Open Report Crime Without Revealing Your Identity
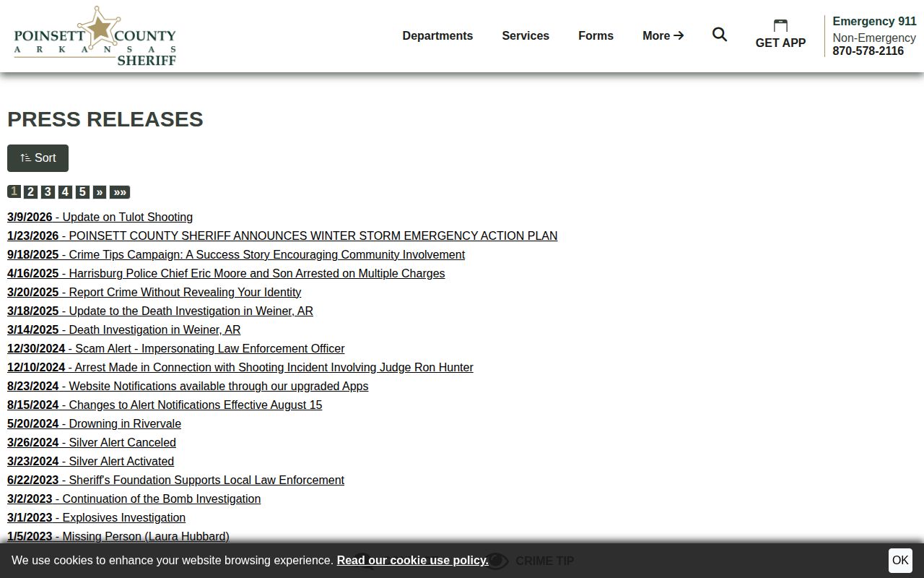 click(154, 292)
